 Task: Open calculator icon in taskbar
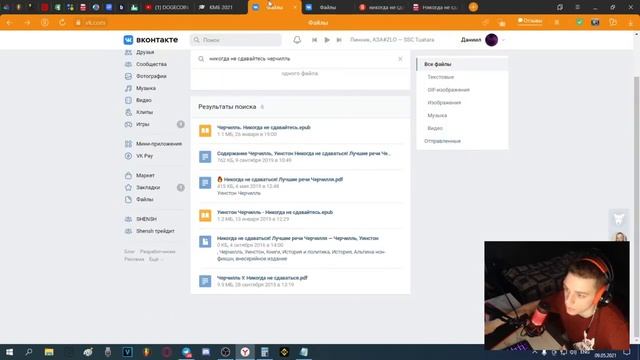coord(264,352)
